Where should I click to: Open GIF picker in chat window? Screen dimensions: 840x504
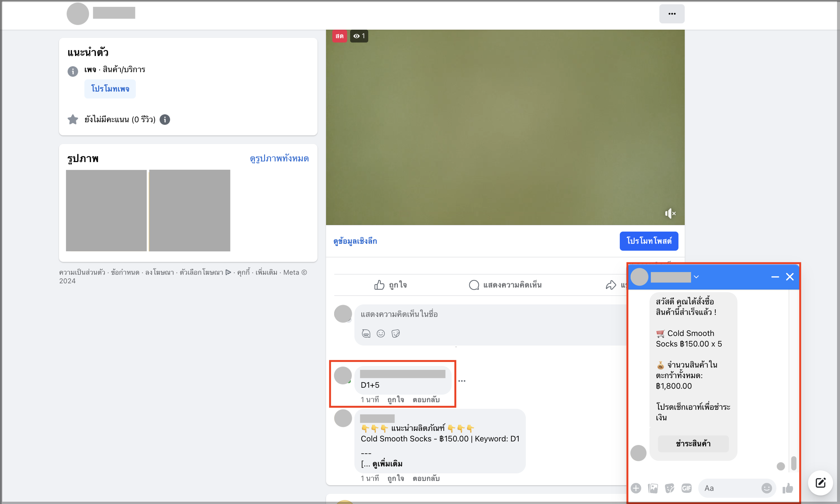(686, 489)
